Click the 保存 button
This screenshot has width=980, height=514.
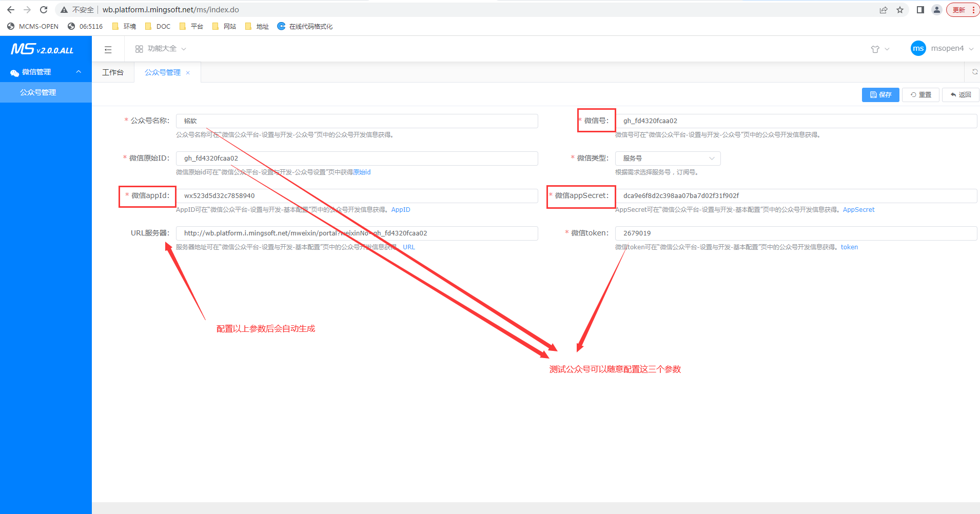[880, 95]
